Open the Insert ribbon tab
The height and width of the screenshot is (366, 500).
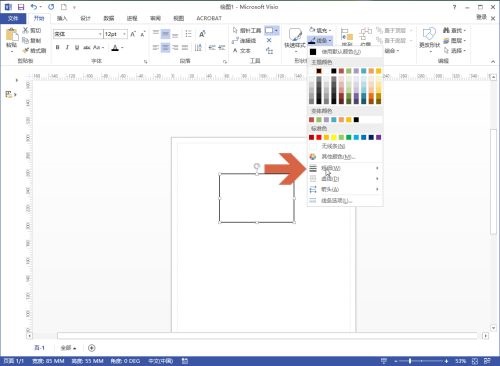62,18
